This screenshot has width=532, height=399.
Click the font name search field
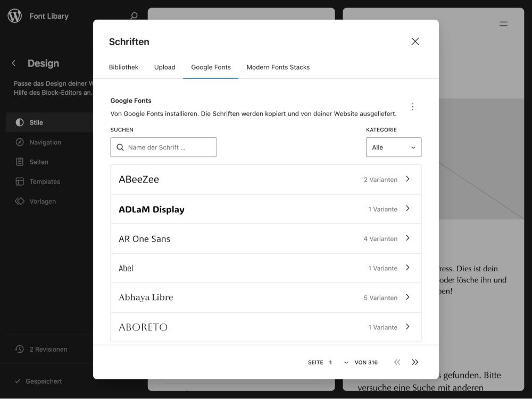[x=168, y=147]
